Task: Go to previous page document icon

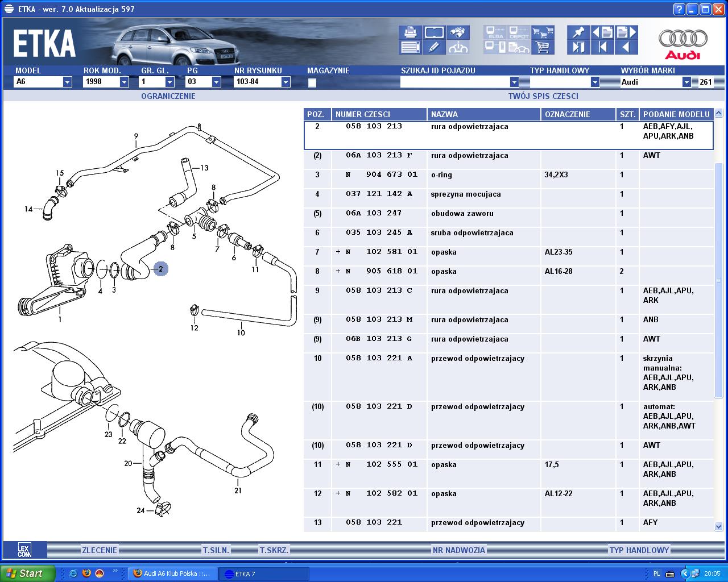Action: point(602,32)
